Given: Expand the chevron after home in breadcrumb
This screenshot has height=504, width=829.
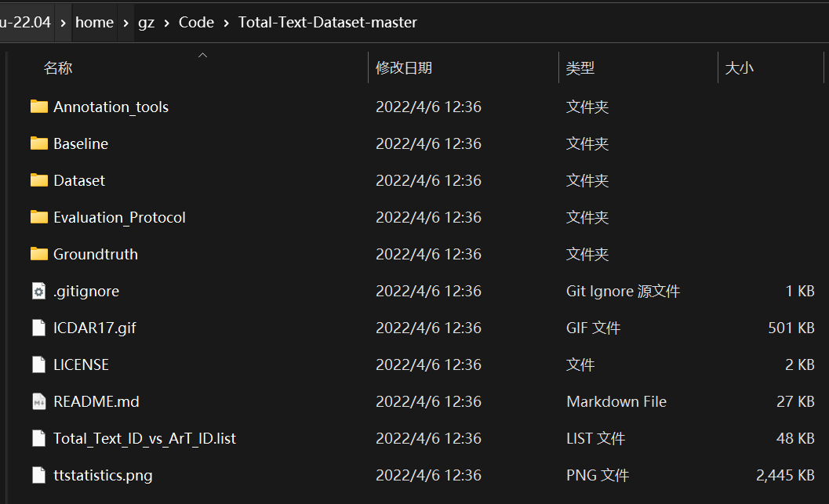Looking at the screenshot, I should [x=125, y=23].
